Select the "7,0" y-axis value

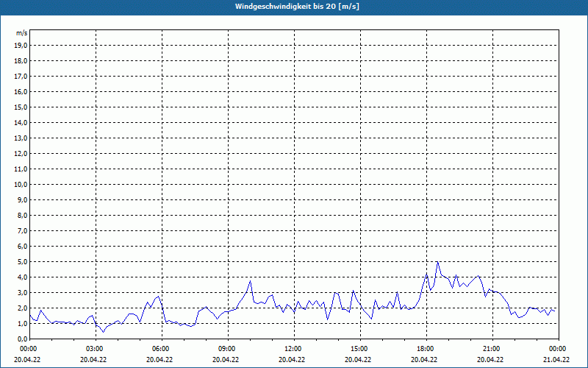[x=22, y=230]
